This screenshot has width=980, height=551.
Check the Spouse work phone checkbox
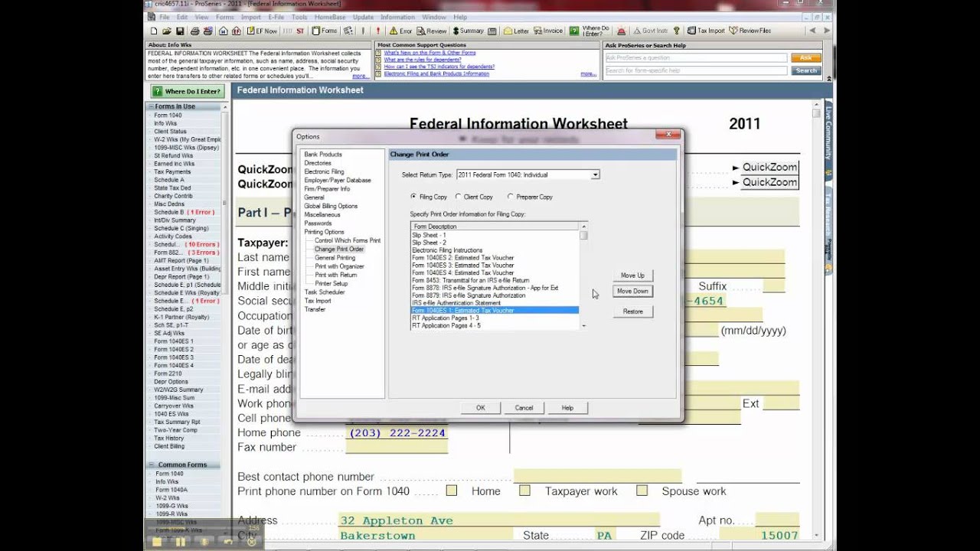tap(642, 491)
